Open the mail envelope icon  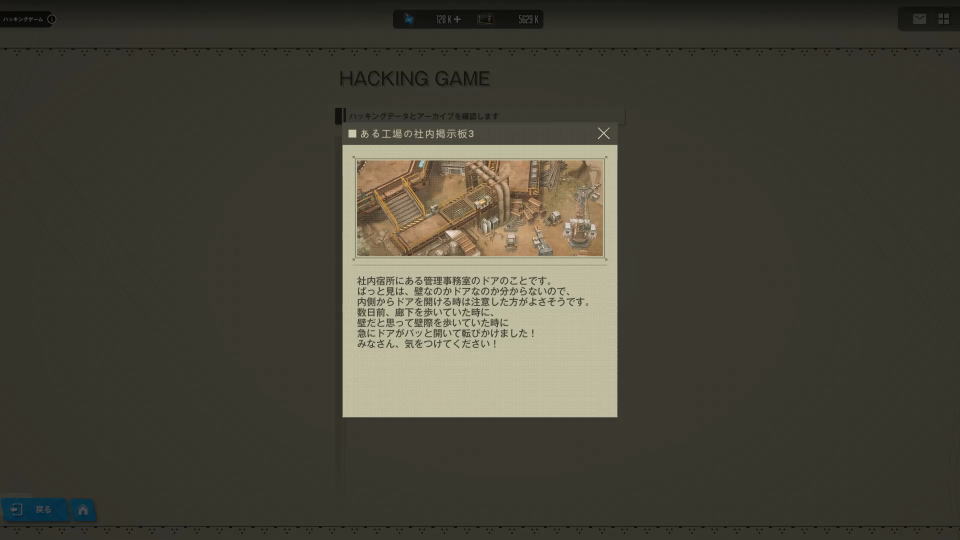click(x=919, y=19)
